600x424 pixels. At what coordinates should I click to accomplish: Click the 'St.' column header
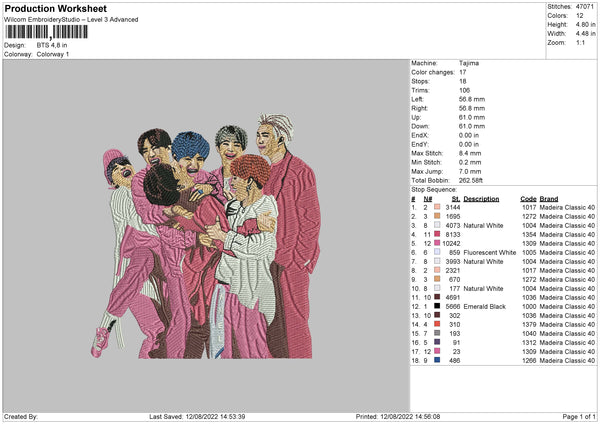(456, 199)
